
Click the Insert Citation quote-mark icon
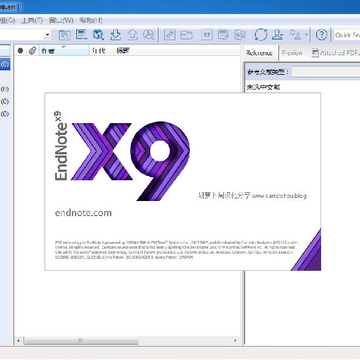207,35
